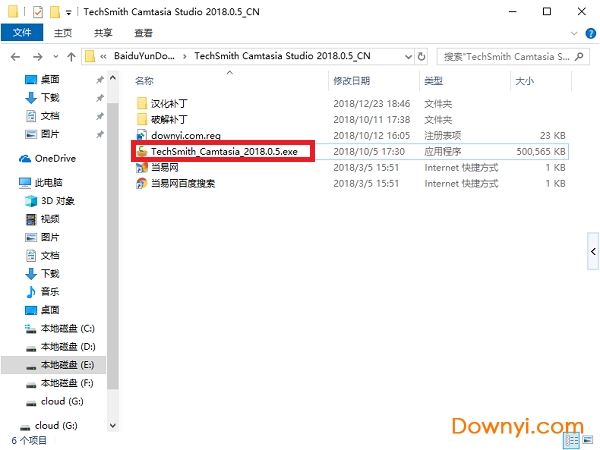Switch to the 主页 ribbon tab
This screenshot has width=600, height=450.
tap(63, 33)
